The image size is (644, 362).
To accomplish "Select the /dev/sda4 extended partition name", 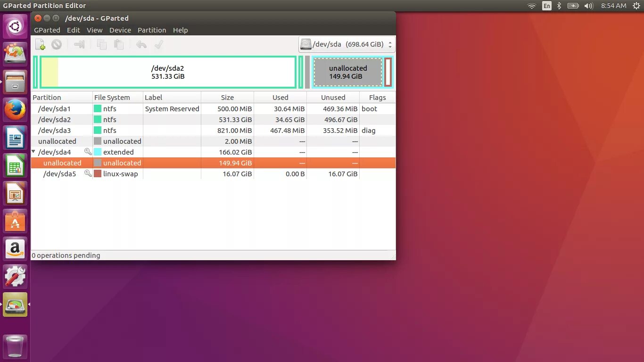I will tap(54, 152).
